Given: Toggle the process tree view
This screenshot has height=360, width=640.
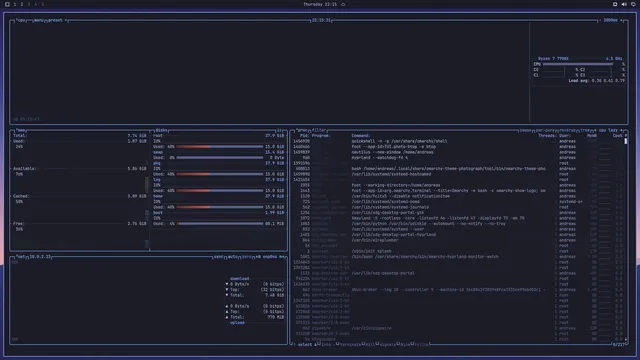Looking at the screenshot, I should coord(585,131).
